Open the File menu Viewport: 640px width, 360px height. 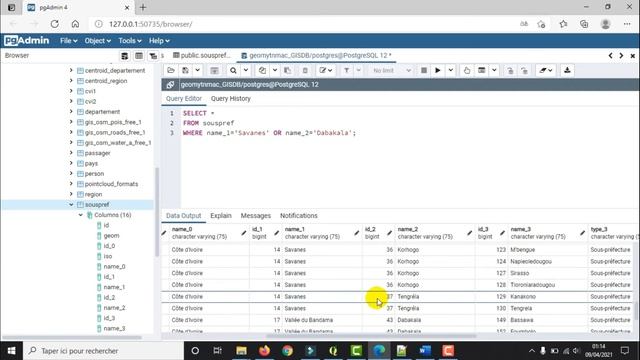coord(69,41)
